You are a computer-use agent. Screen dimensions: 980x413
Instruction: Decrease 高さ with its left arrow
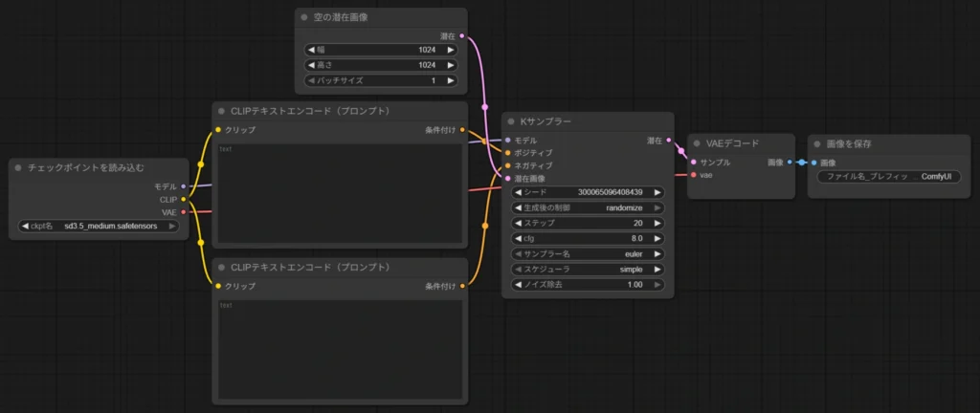311,66
